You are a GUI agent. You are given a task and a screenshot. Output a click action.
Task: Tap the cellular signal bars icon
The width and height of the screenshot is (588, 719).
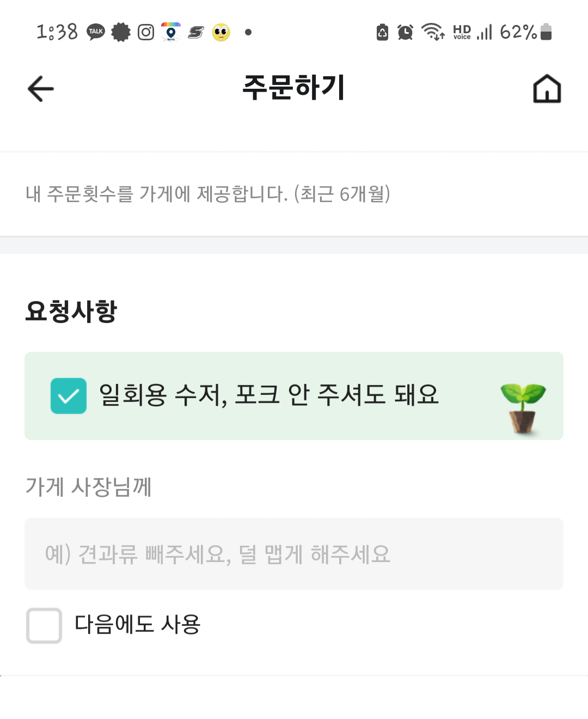click(x=485, y=32)
